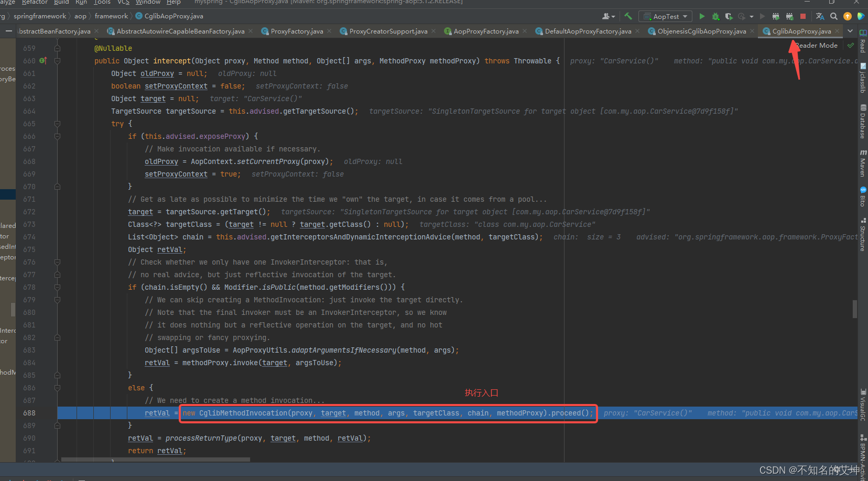Click the vertical editor scrollbar thumb
Viewport: 868px width, 481px height.
pyautogui.click(x=855, y=309)
